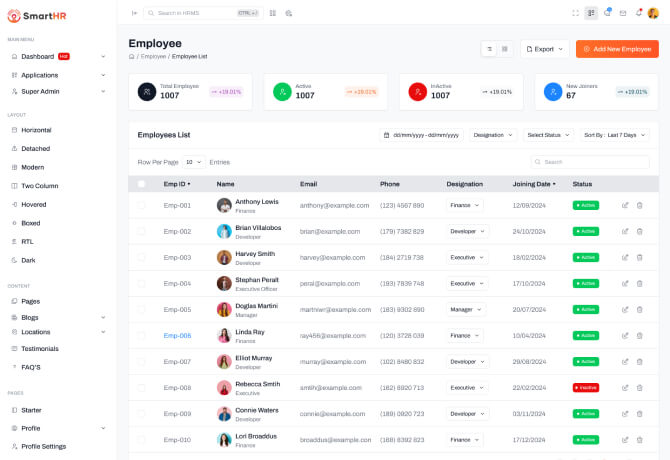Click the Add New Employee button
This screenshot has width=670, height=460.
pos(617,49)
